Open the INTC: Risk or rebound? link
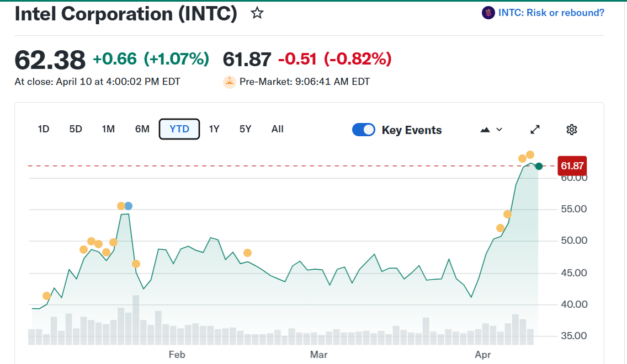This screenshot has height=364, width=627. [x=551, y=13]
